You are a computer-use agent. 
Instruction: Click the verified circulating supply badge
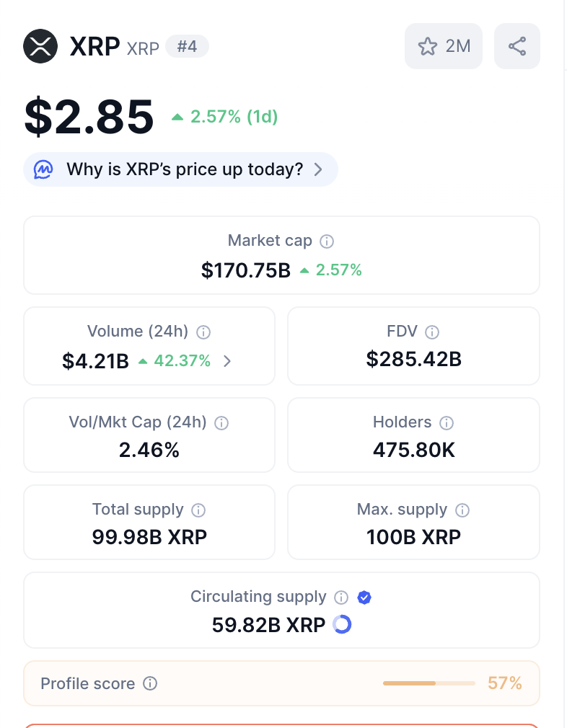pyautogui.click(x=364, y=598)
